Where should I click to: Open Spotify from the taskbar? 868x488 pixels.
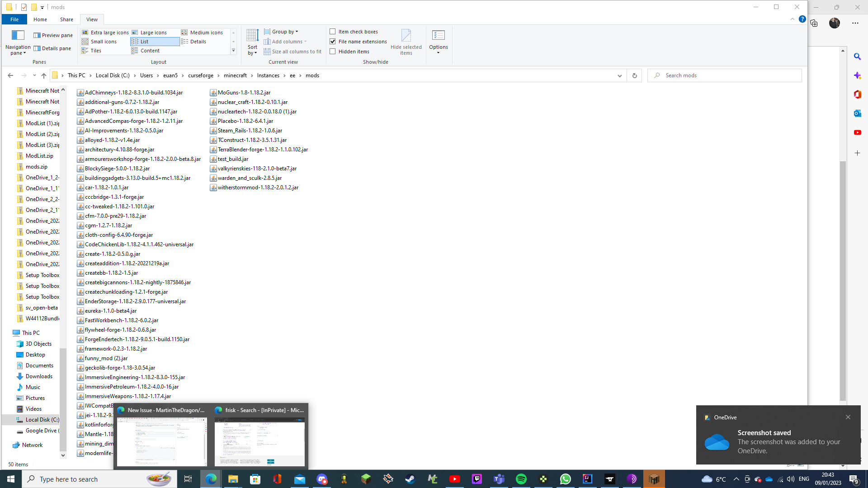(x=521, y=479)
